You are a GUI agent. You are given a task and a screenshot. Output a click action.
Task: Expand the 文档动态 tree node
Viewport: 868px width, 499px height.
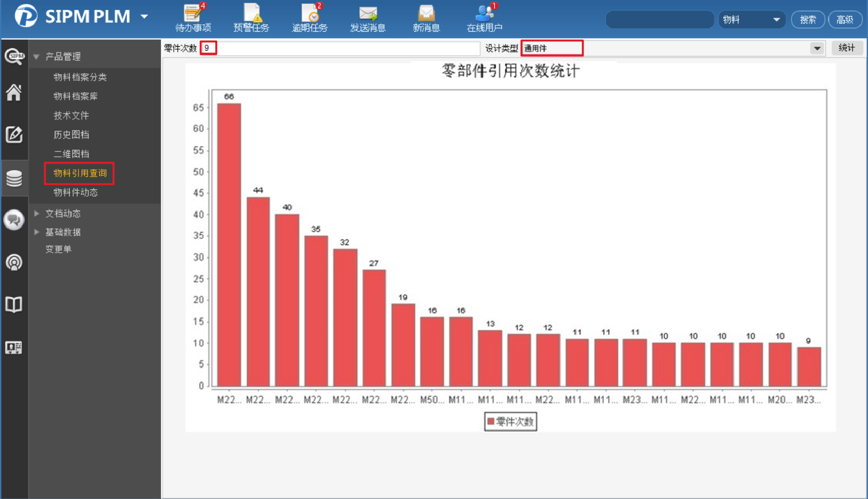click(x=37, y=213)
